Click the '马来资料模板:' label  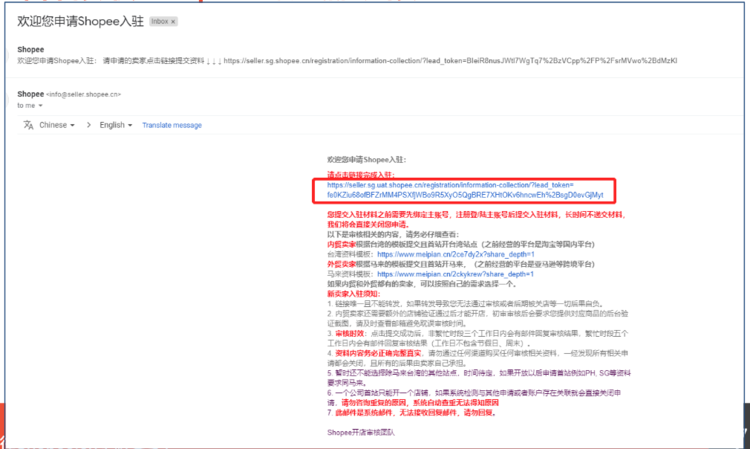coord(351,274)
